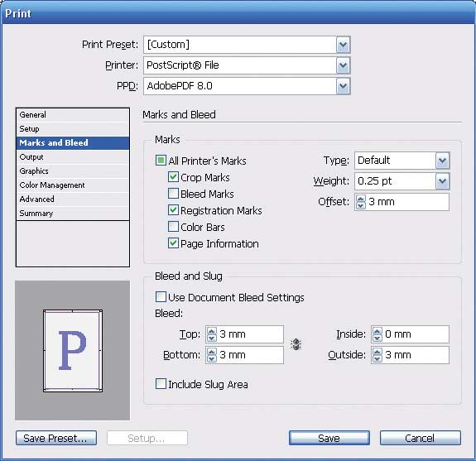Screen dimensions: 476x461
Task: Click the Cancel button
Action: pos(421,438)
